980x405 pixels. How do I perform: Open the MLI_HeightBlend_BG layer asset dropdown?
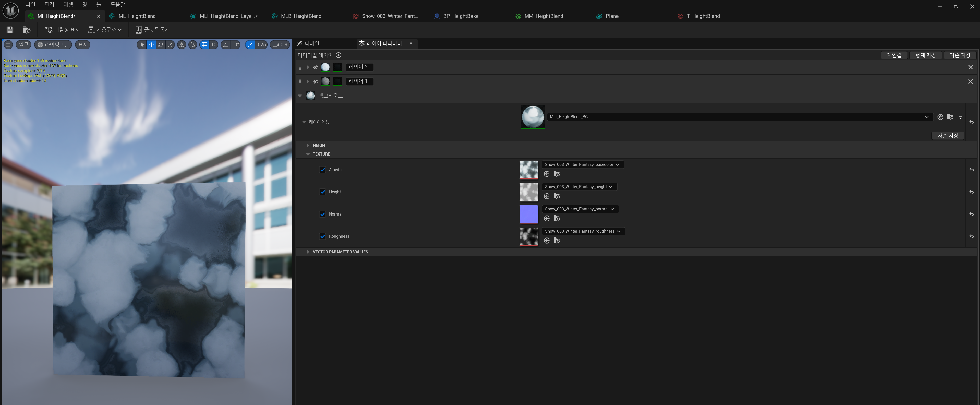(x=927, y=117)
